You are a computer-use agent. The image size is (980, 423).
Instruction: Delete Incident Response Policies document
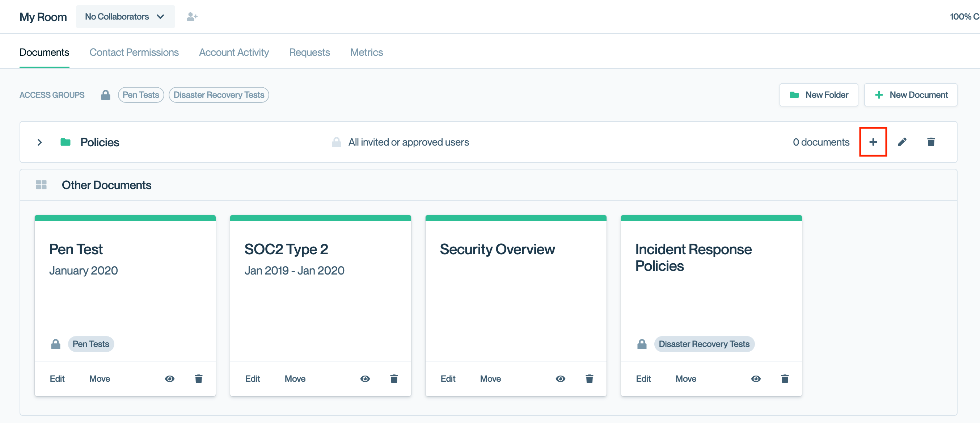[785, 378]
